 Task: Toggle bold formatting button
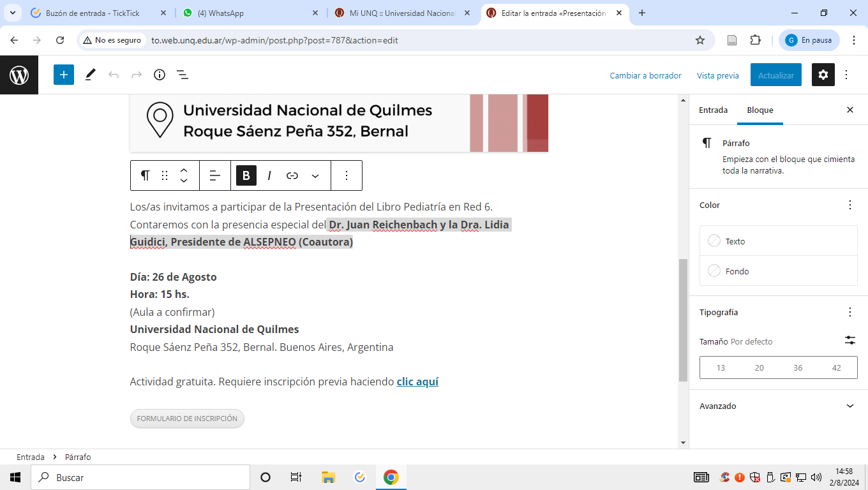coord(246,175)
